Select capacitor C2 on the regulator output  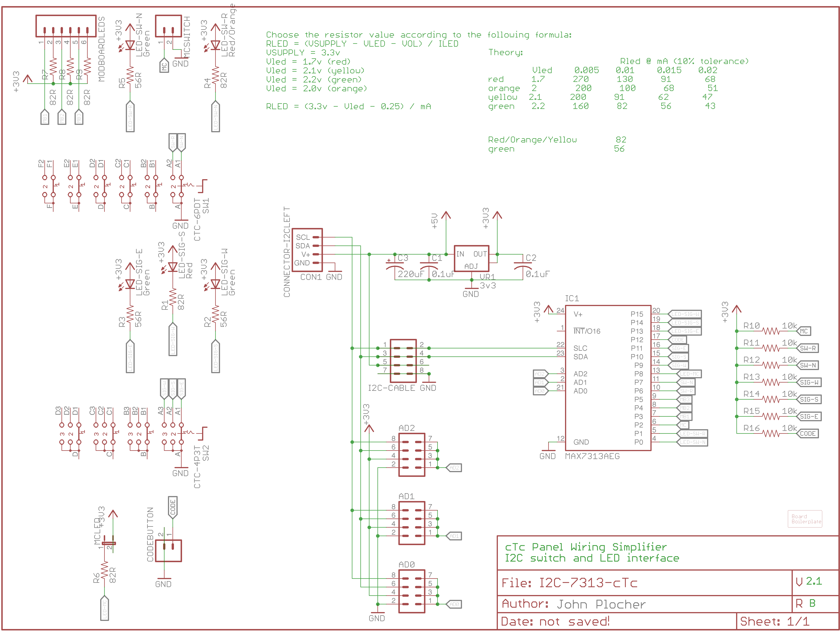click(523, 266)
